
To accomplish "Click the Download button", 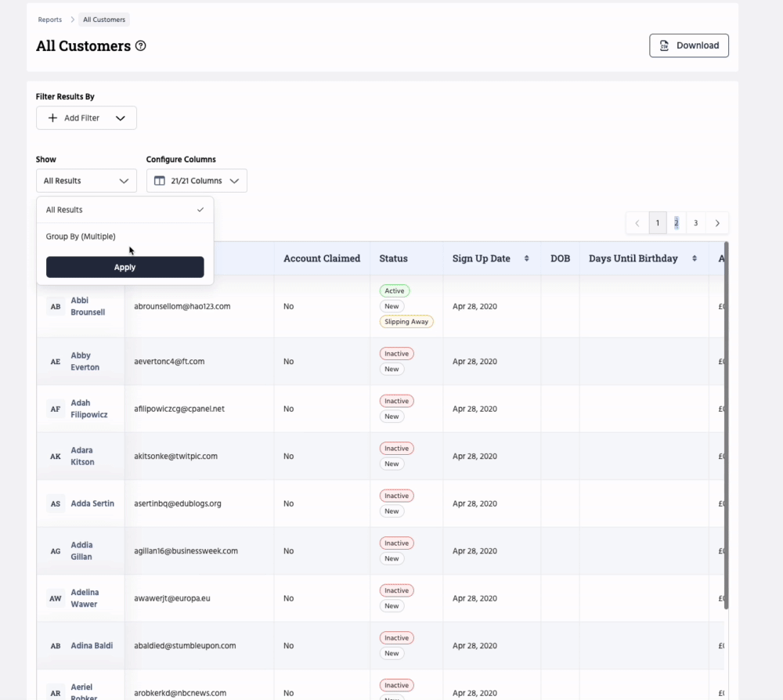I will coord(688,45).
